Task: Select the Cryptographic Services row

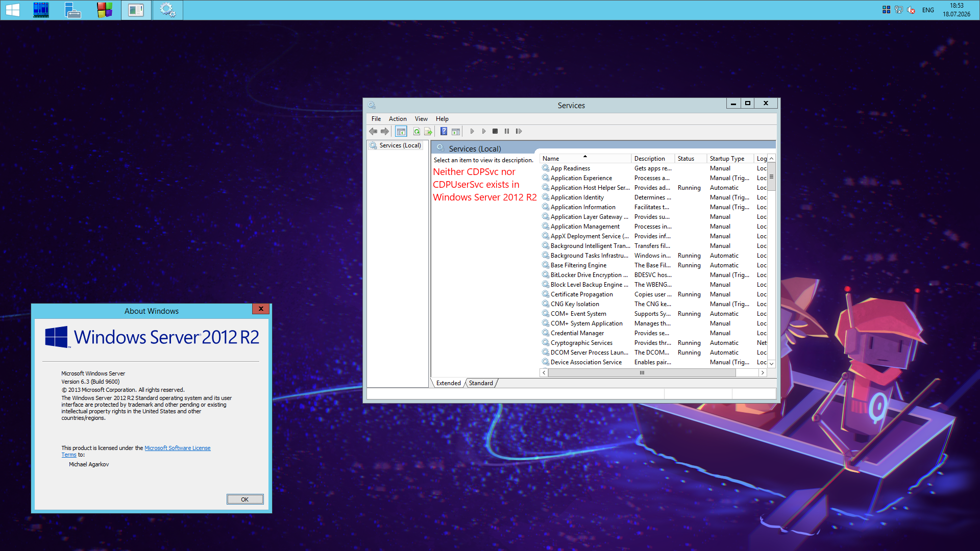Action: 654,343
